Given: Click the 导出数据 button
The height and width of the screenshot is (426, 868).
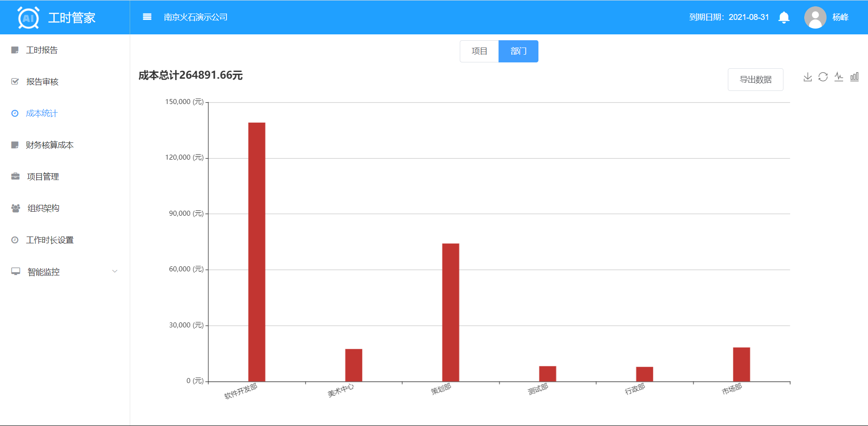Looking at the screenshot, I should tap(755, 80).
